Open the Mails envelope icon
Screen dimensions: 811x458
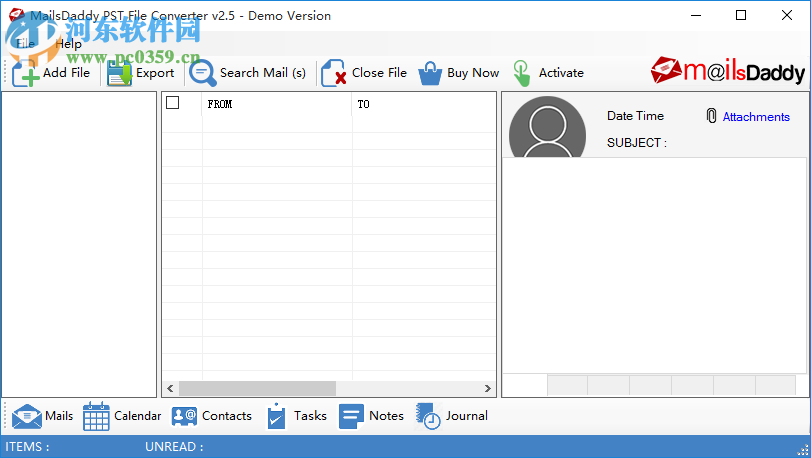pos(26,416)
